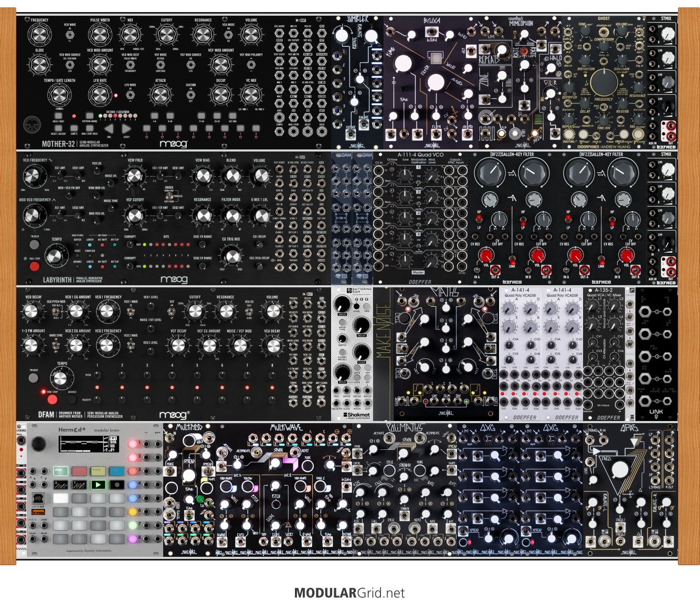Select Hermod+ track 1 red LED button
The image size is (700, 604).
tap(133, 444)
